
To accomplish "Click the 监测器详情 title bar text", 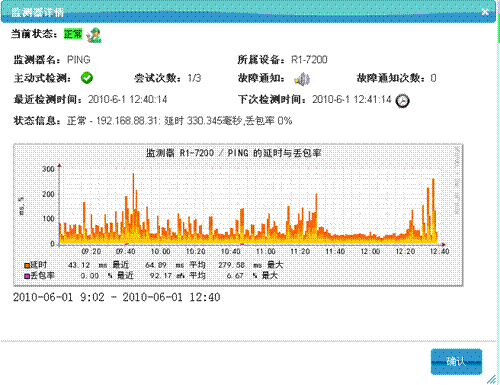I will [37, 12].
